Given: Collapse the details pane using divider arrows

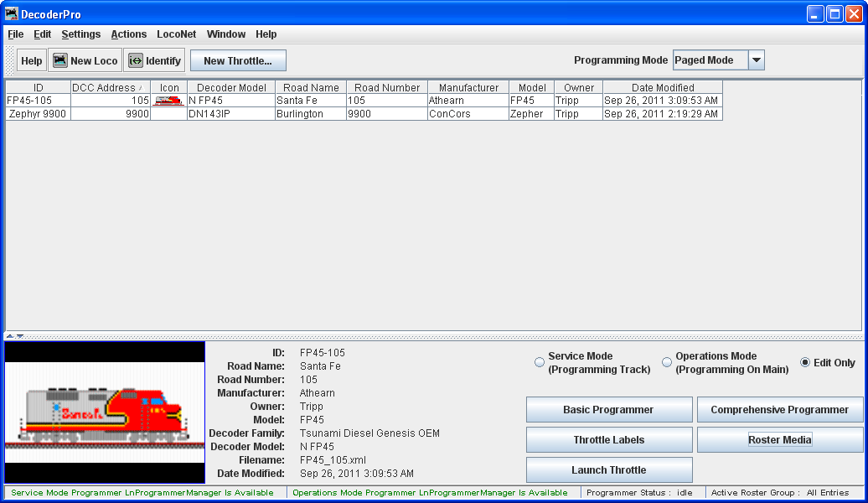Looking at the screenshot, I should (x=19, y=336).
